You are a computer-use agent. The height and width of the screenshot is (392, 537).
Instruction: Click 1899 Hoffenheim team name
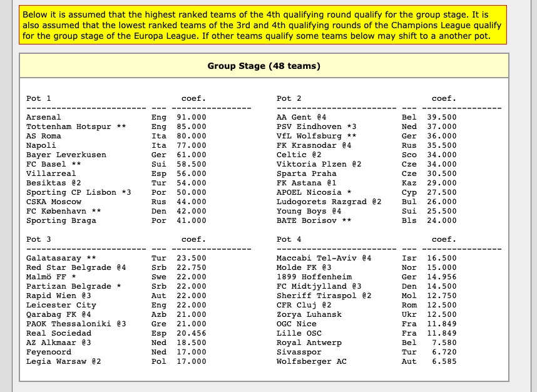pyautogui.click(x=314, y=277)
